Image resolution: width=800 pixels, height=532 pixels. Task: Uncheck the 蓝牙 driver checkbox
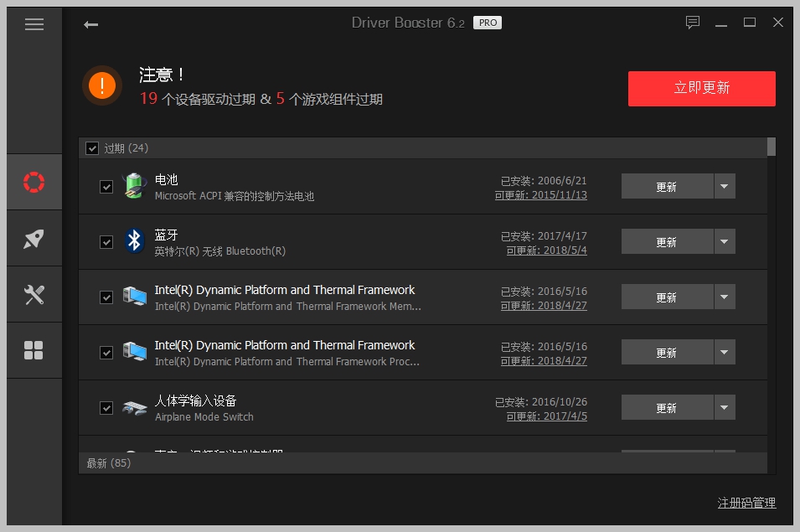[106, 242]
